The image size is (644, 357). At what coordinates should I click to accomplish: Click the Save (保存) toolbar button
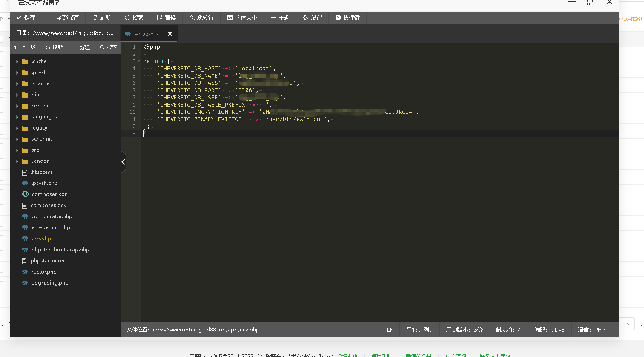pos(26,17)
